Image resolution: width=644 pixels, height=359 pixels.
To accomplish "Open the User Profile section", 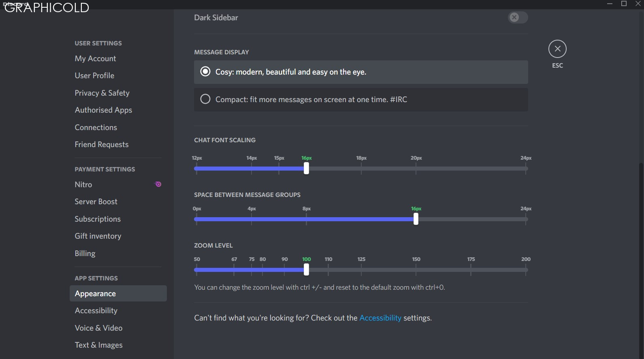I will 94,75.
